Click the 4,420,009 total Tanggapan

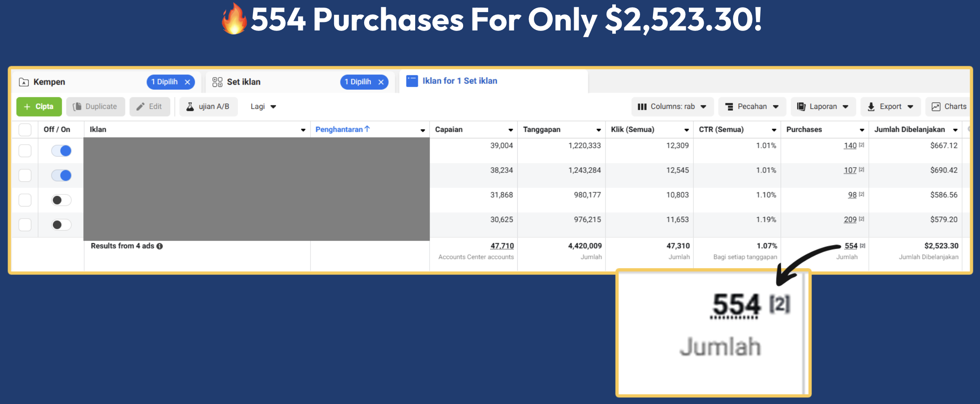tap(585, 246)
